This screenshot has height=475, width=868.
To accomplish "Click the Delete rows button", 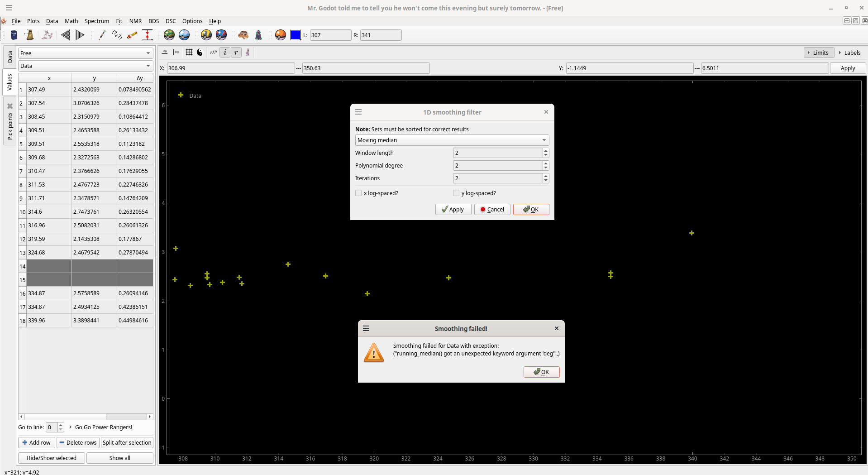I will [x=78, y=443].
